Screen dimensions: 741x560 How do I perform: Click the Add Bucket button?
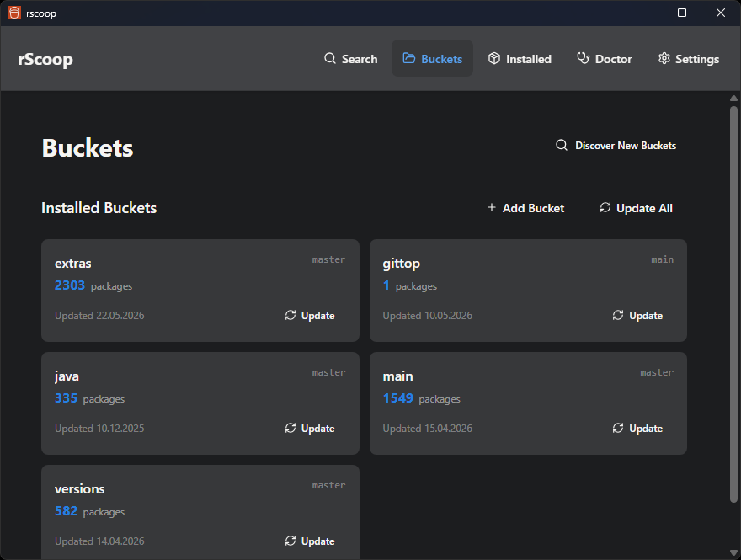525,208
